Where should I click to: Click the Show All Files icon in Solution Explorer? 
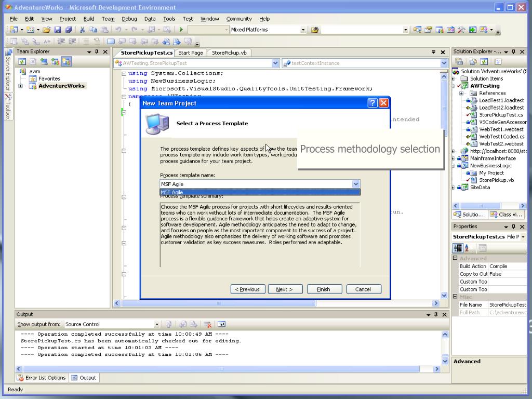pos(473,62)
